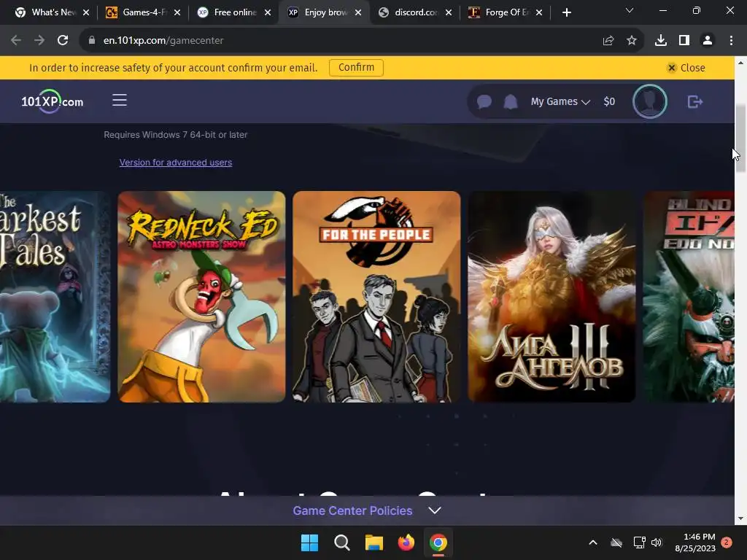Confirm email via the Confirm button
Screen dimensions: 747x560
click(x=356, y=68)
